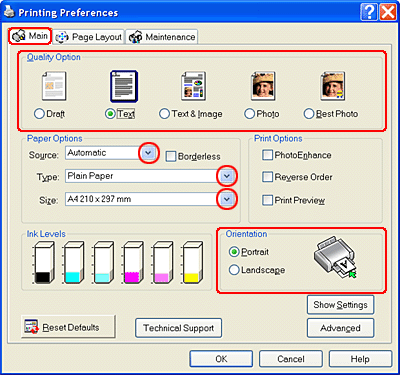Open the Maintenance tab

point(162,37)
